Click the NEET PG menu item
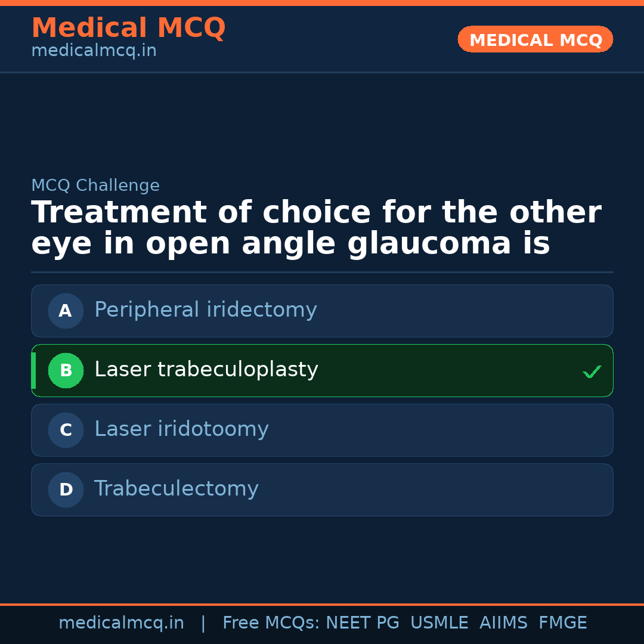644x644 pixels. coord(362,623)
